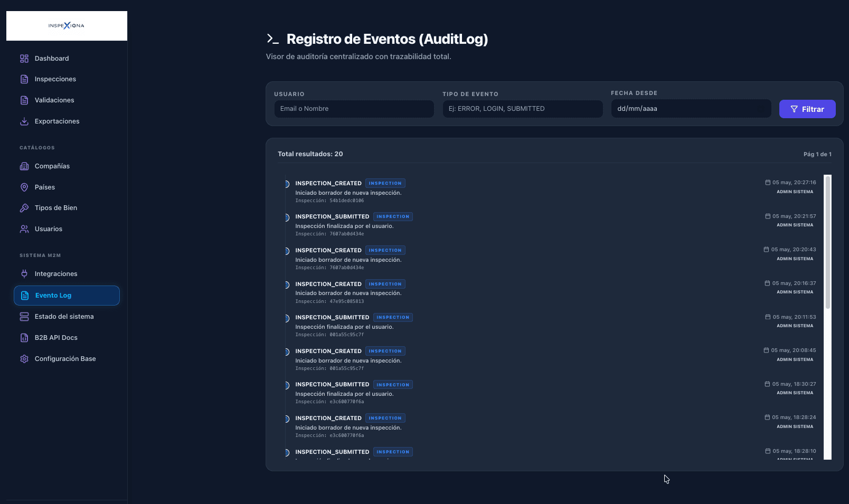Click the 'Pág 1 de 1' indicator
The image size is (849, 504).
[817, 154]
